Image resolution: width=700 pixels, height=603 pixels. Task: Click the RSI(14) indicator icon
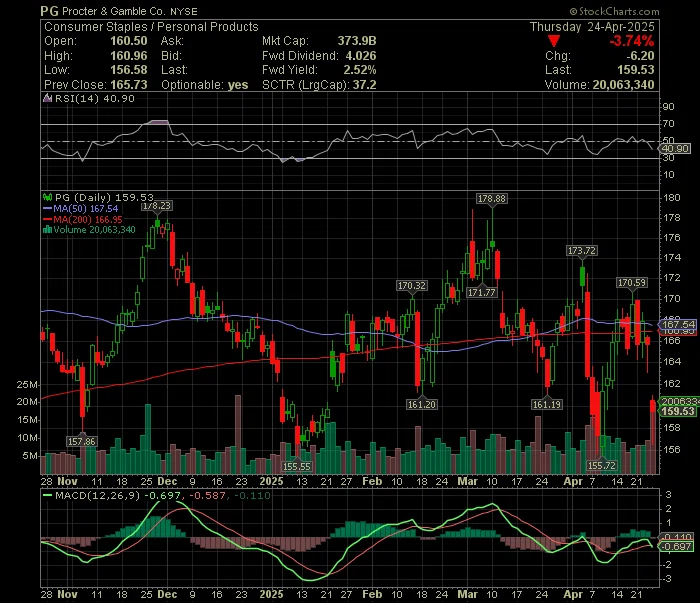click(x=47, y=98)
